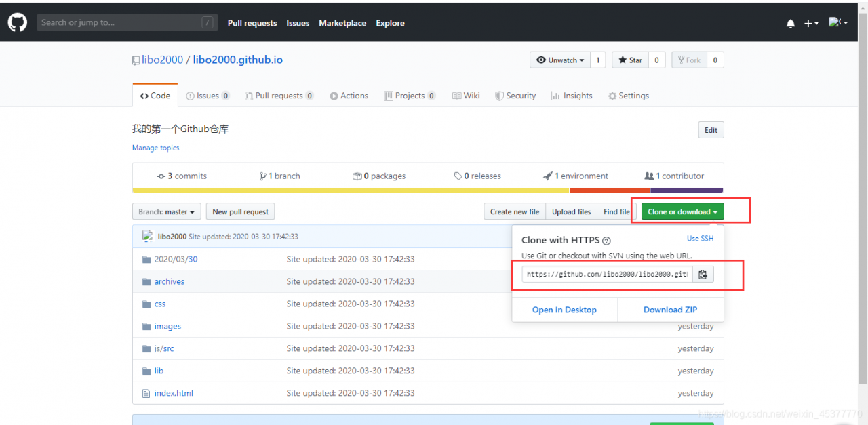Open the js/src folder
This screenshot has height=425, width=868.
164,348
